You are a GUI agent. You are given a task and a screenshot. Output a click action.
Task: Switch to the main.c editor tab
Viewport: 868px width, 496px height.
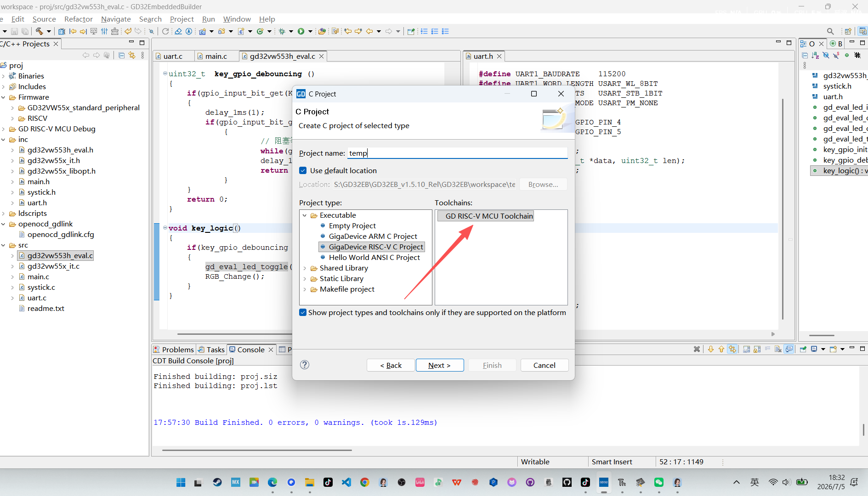216,56
